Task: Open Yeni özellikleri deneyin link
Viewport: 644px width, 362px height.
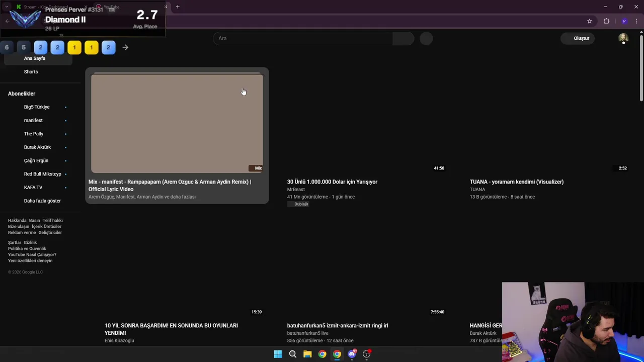Action: 30,260
